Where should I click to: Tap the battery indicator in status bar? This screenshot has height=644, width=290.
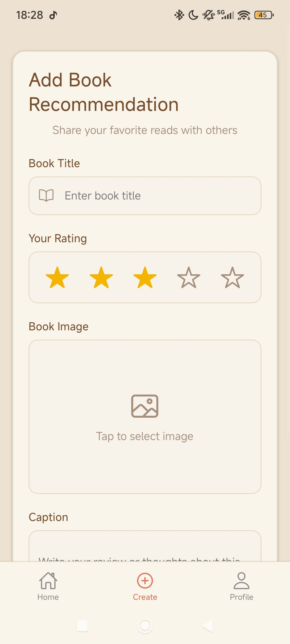pos(264,15)
